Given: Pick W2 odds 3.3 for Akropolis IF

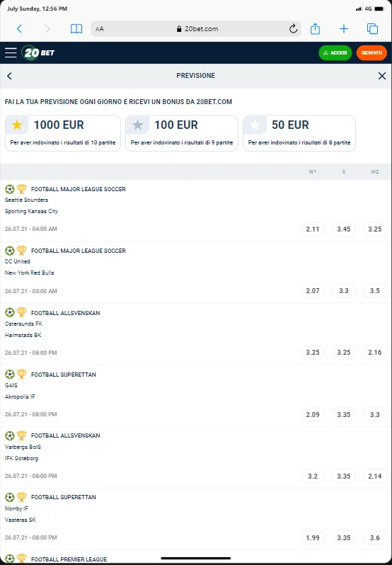Looking at the screenshot, I should click(x=375, y=414).
